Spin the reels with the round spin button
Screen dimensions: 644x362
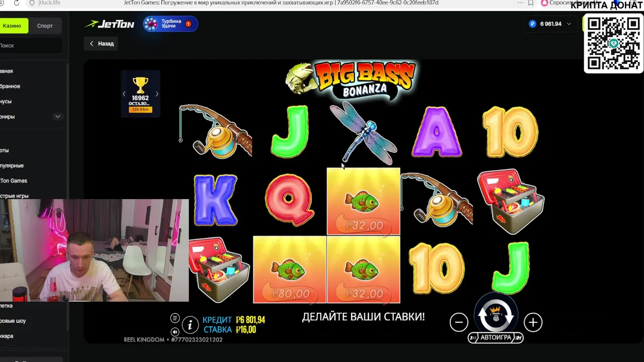pos(496,315)
